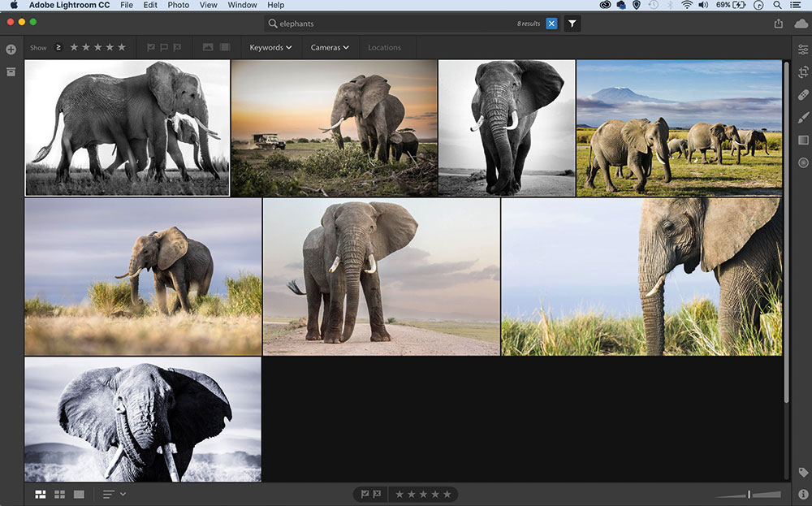Open the cloud sync status icon
This screenshot has width=812, height=506.
(801, 24)
